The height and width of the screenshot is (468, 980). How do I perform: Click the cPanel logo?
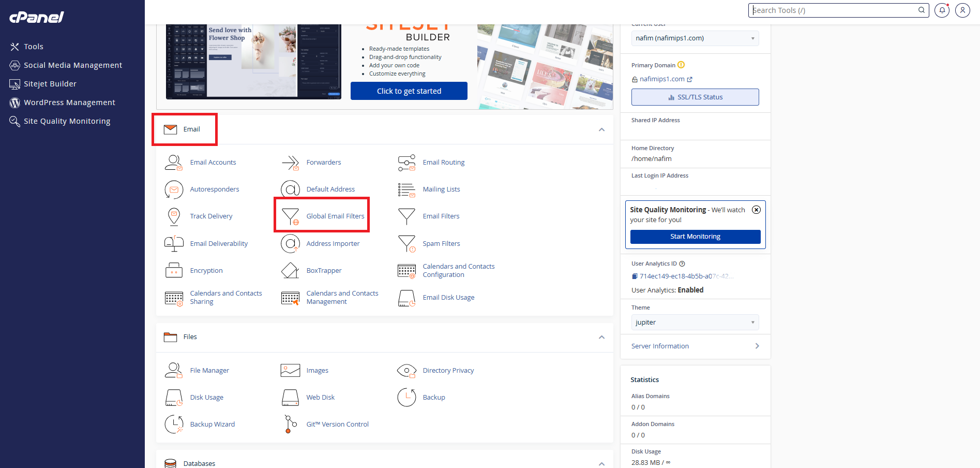[36, 17]
